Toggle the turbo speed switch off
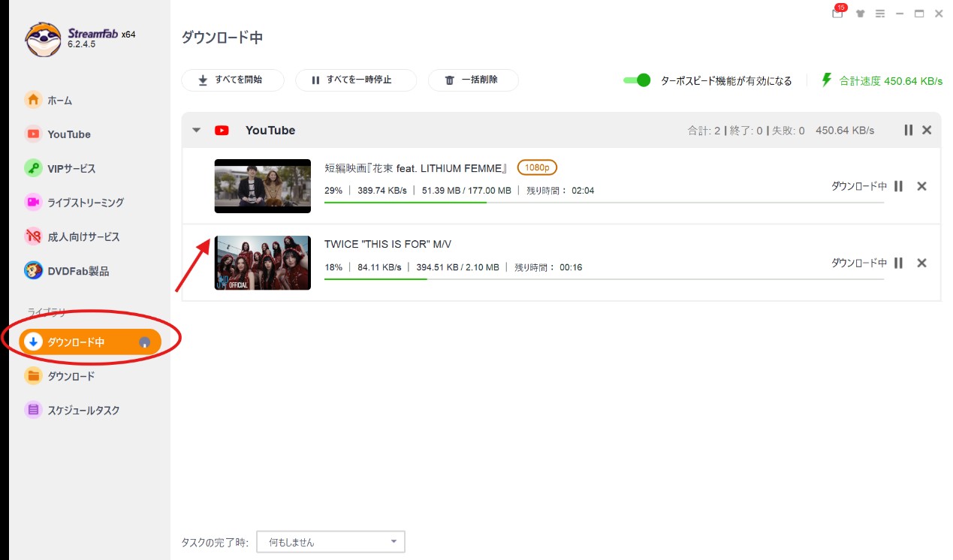The width and height of the screenshot is (953, 560). point(637,80)
